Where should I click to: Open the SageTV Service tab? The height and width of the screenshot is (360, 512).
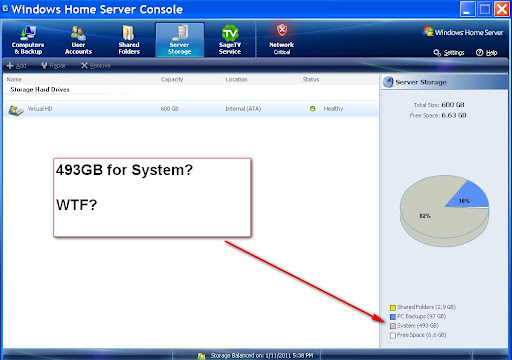click(230, 40)
